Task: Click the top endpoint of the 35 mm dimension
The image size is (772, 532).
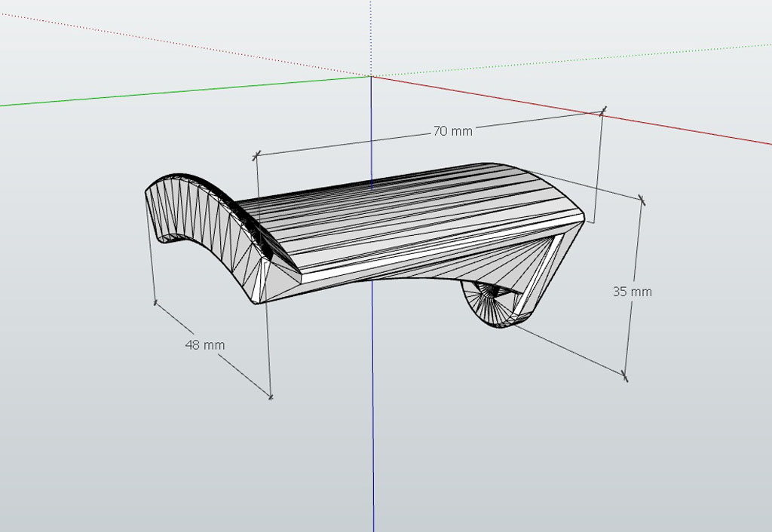Action: [x=642, y=200]
